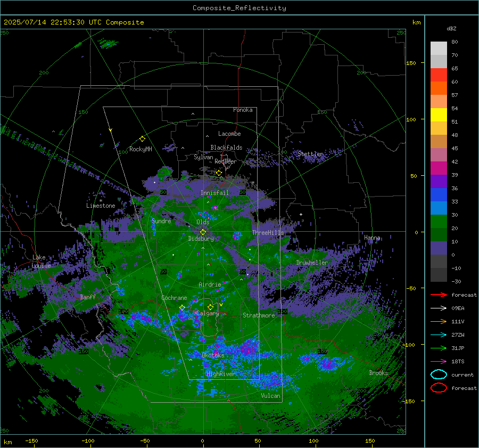
Task: Click yellow diamond marker beside RockyMH
Action: click(x=142, y=139)
